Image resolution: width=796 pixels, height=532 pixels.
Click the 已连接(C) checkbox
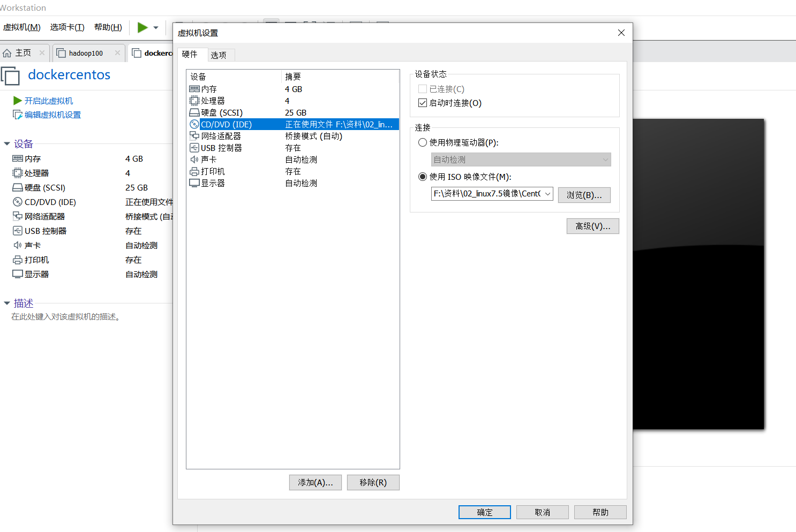(x=423, y=89)
